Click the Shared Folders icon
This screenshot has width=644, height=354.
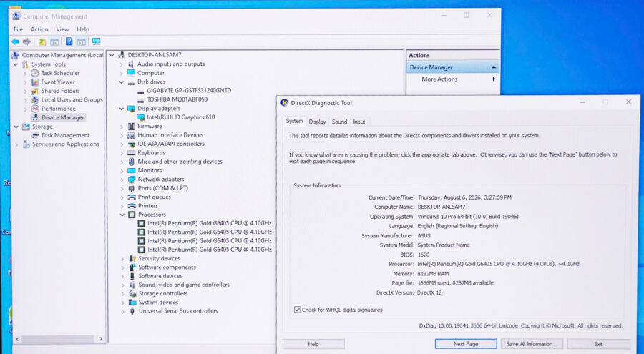35,91
